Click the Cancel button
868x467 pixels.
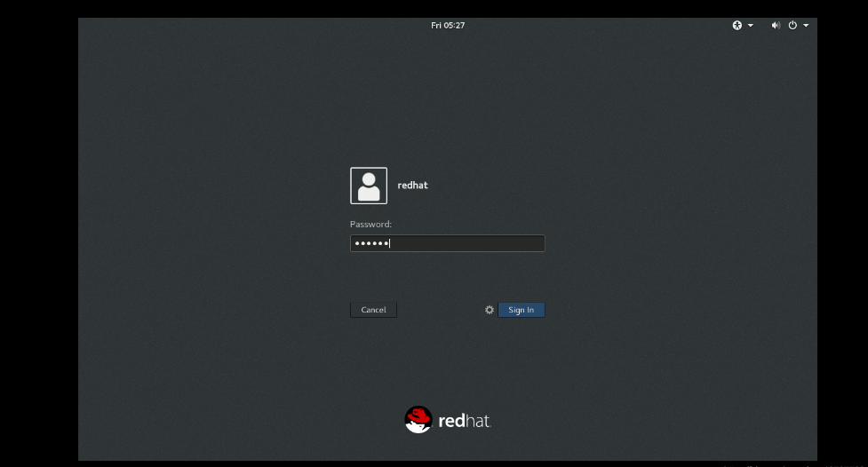point(374,310)
